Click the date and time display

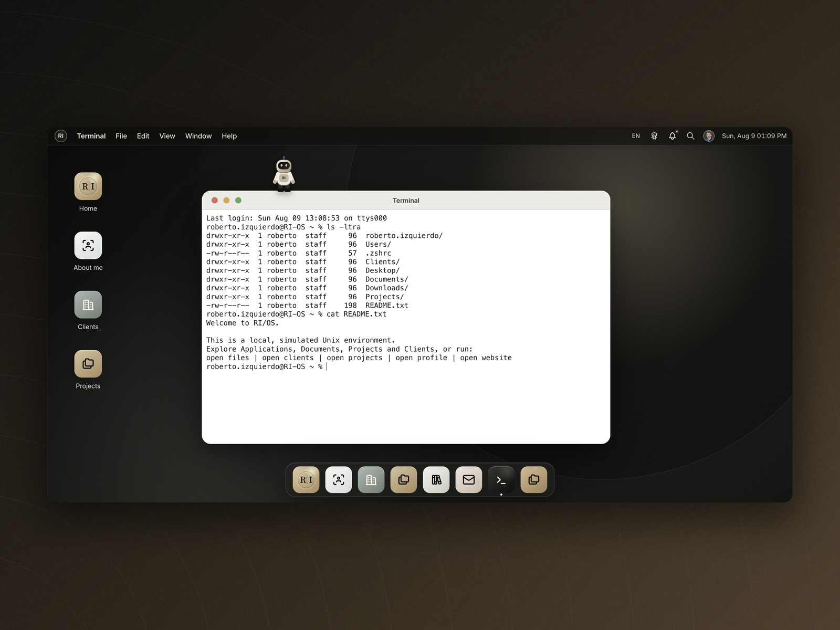tap(754, 136)
